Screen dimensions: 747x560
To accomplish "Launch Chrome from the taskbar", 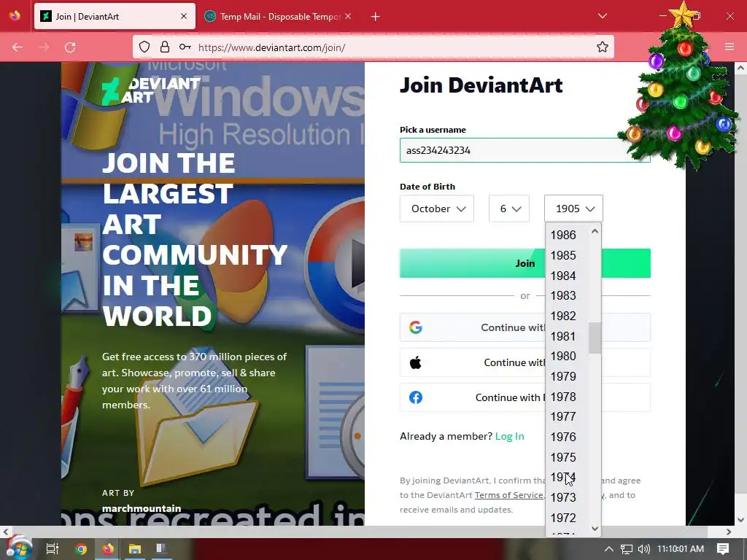I will tap(81, 549).
